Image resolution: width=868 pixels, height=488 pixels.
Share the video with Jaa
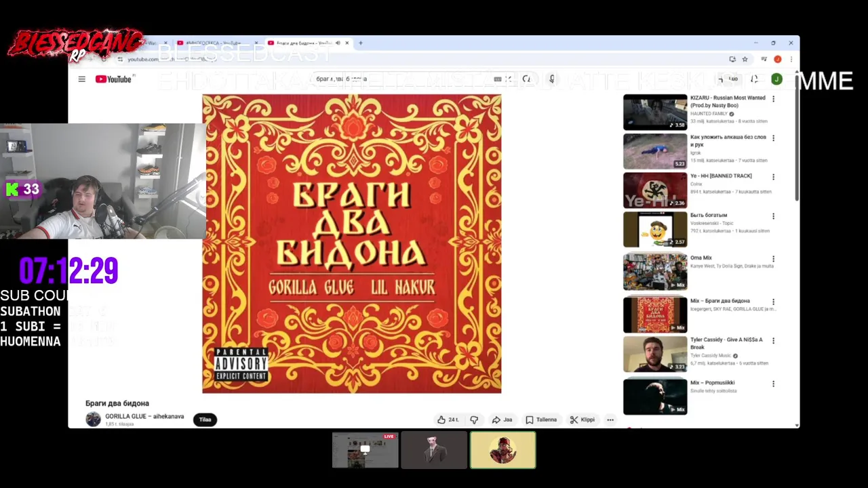pyautogui.click(x=502, y=420)
